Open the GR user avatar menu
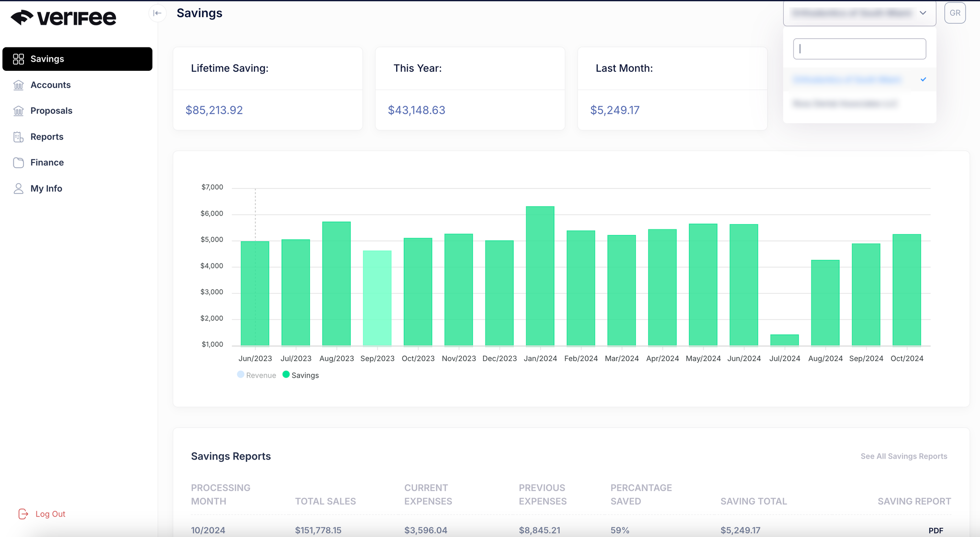This screenshot has height=537, width=980. [x=955, y=13]
